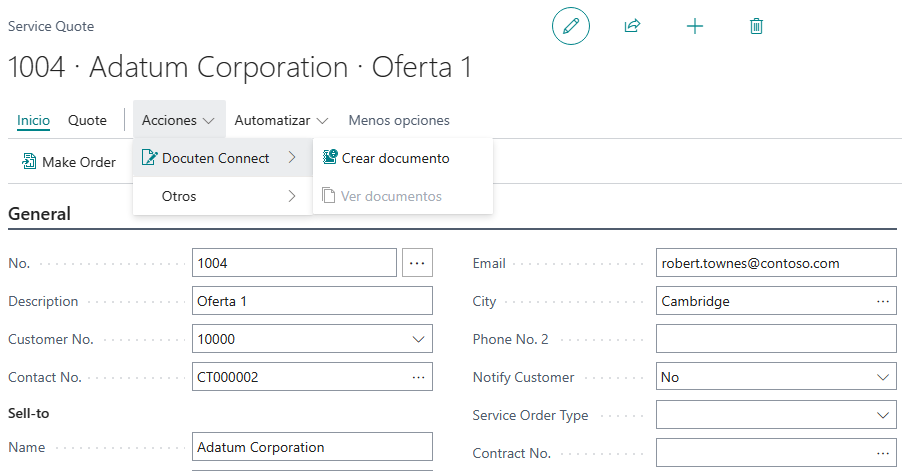This screenshot has height=471, width=902.
Task: Open Contract No. lookup ellipsis
Action: pos(882,453)
